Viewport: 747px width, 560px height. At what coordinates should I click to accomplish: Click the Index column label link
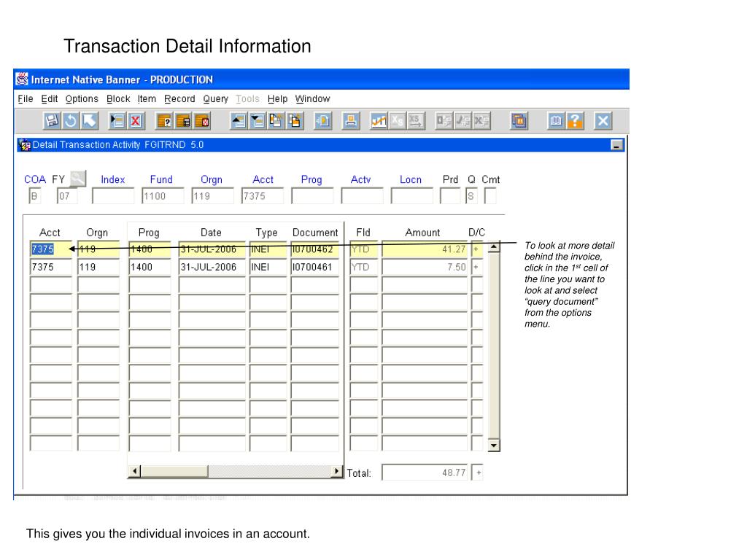(113, 179)
